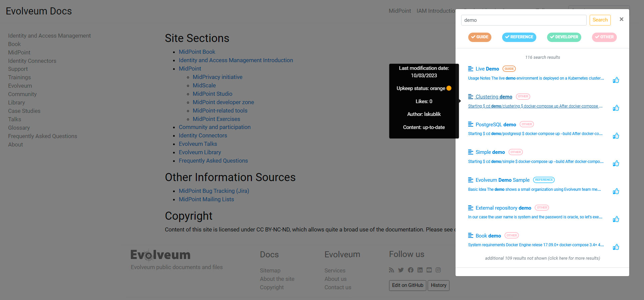The width and height of the screenshot is (644, 300).
Task: Click document icon beside External repository demo
Action: (471, 208)
